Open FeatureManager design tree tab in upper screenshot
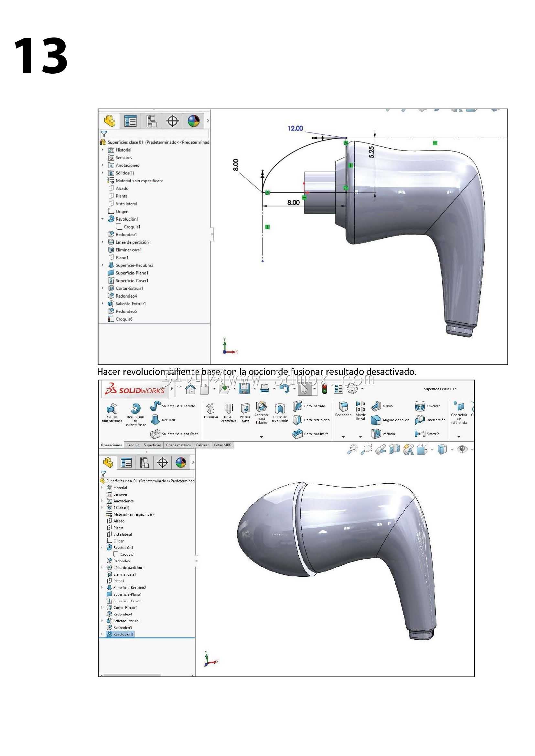 [x=110, y=121]
